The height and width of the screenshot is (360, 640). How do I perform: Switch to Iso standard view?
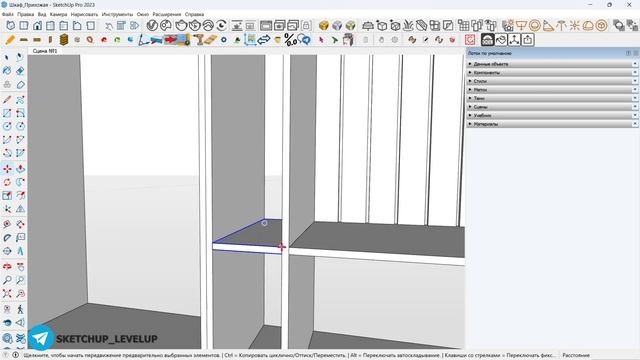11,25
